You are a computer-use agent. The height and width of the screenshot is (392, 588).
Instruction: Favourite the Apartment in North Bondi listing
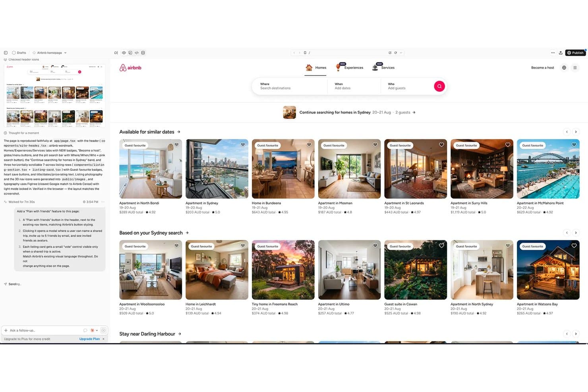point(176,145)
